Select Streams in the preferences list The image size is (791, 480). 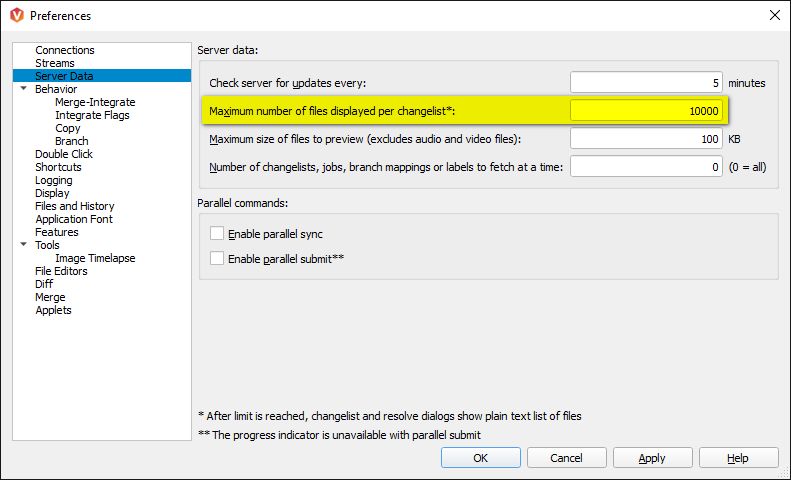(54, 63)
